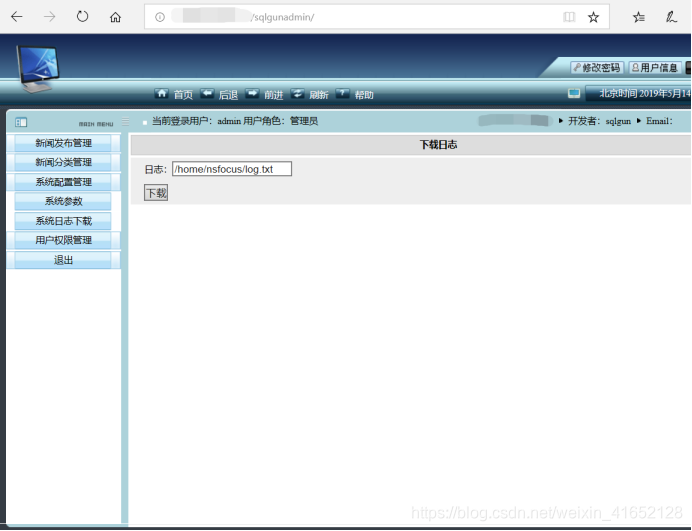Click the 后退 back arrow icon
692x531 pixels.
pos(207,94)
